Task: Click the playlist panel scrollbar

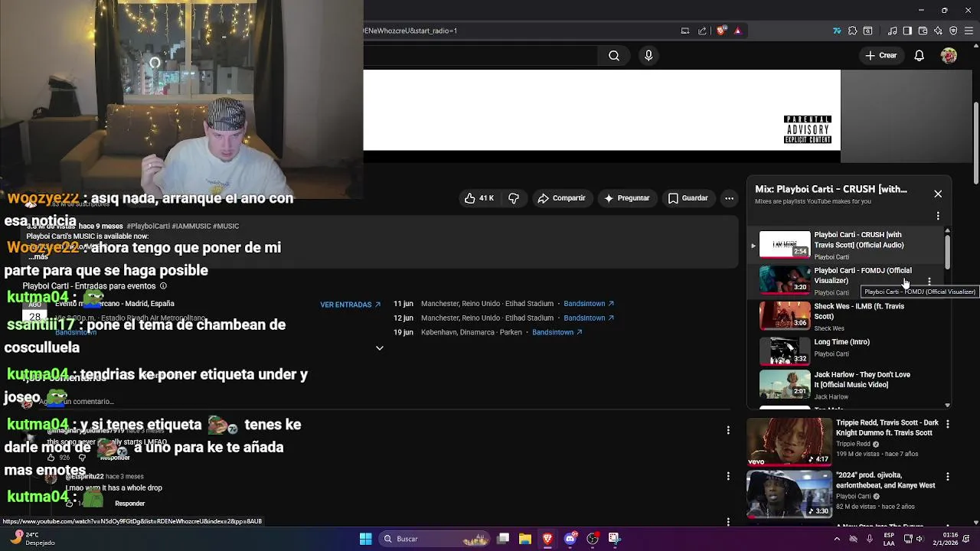Action: (947, 252)
